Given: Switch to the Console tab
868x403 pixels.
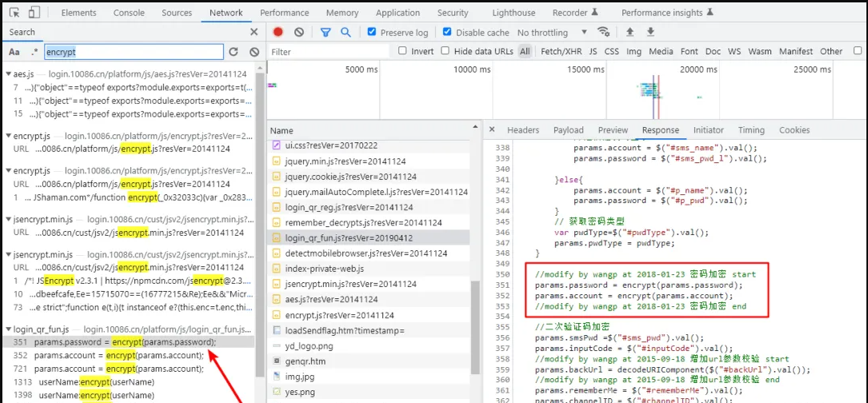Looking at the screenshot, I should point(130,13).
